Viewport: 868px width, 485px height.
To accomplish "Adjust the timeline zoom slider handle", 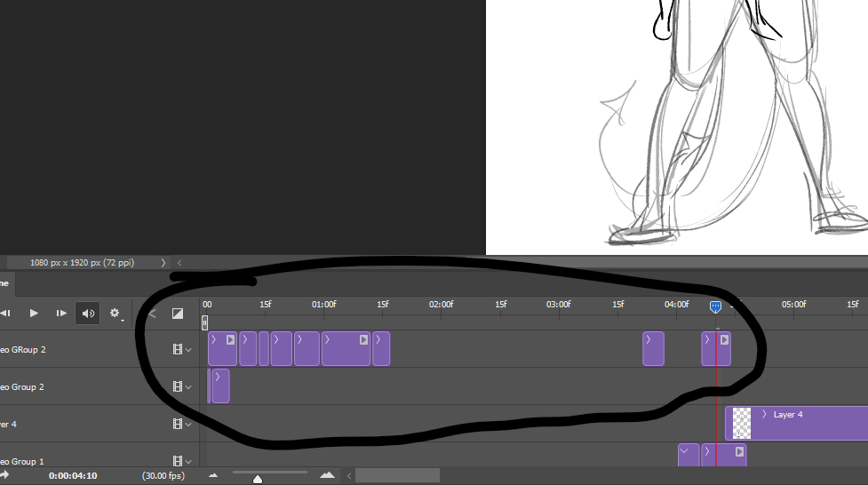I will pyautogui.click(x=258, y=479).
